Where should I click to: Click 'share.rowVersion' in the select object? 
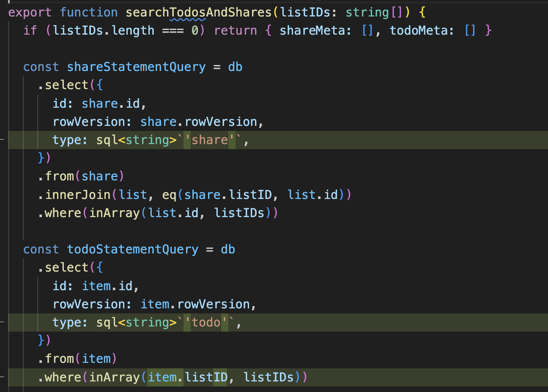(x=199, y=122)
